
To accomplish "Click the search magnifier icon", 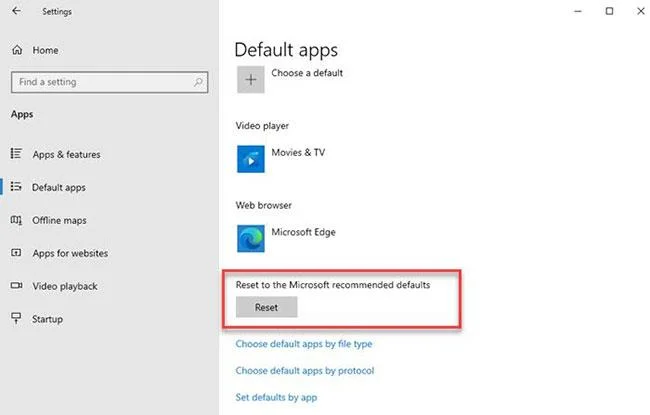I will (199, 82).
